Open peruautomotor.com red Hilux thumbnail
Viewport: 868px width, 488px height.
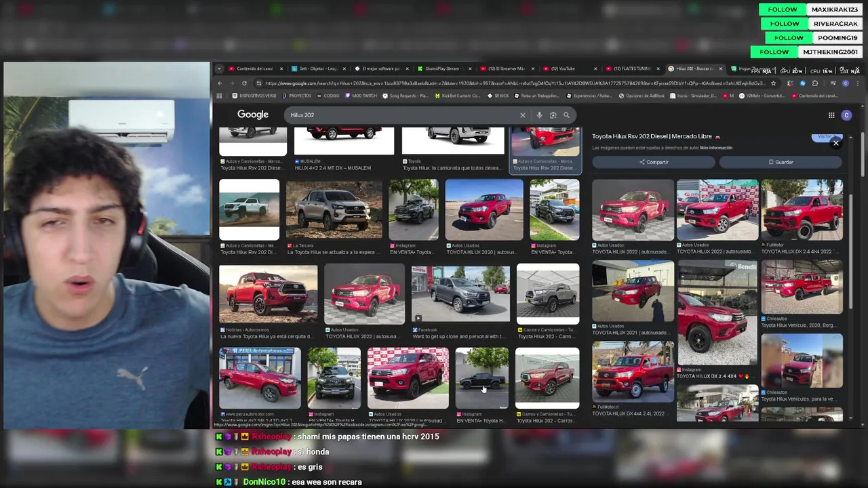260,378
